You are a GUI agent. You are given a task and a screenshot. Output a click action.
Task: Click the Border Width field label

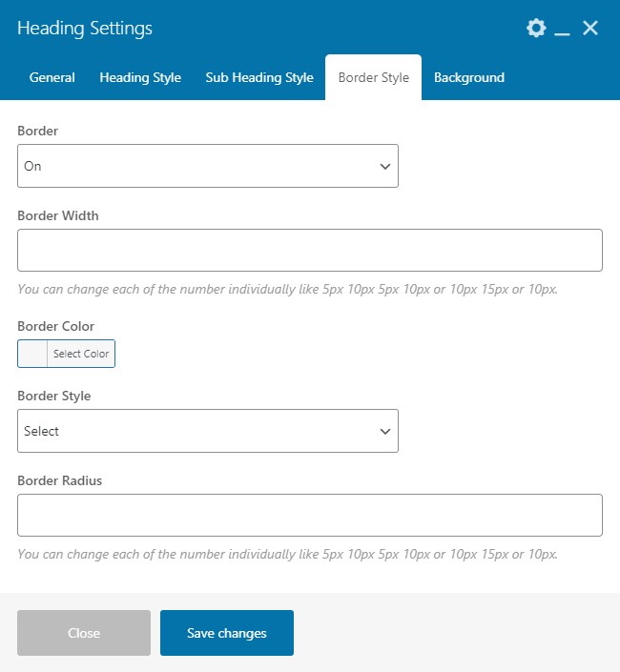click(x=58, y=215)
